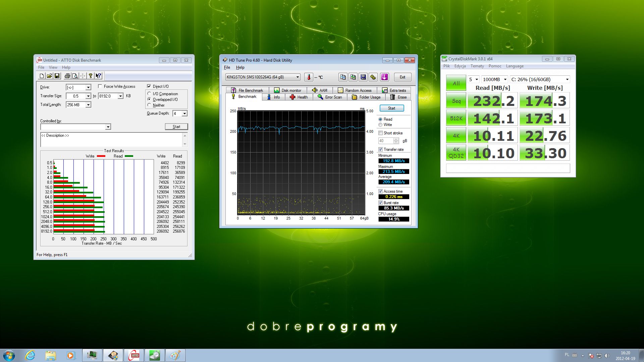Image resolution: width=644 pixels, height=362 pixels.
Task: Expand the Controlled by dropdown
Action: (108, 127)
